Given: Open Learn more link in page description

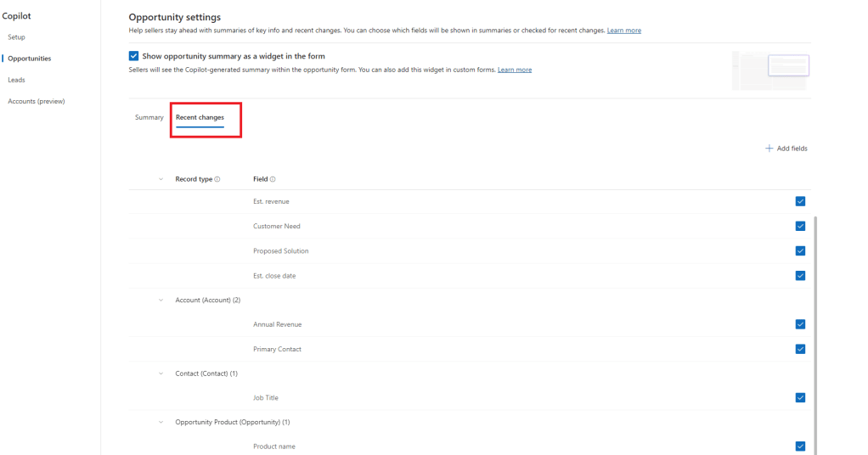Looking at the screenshot, I should (x=624, y=31).
